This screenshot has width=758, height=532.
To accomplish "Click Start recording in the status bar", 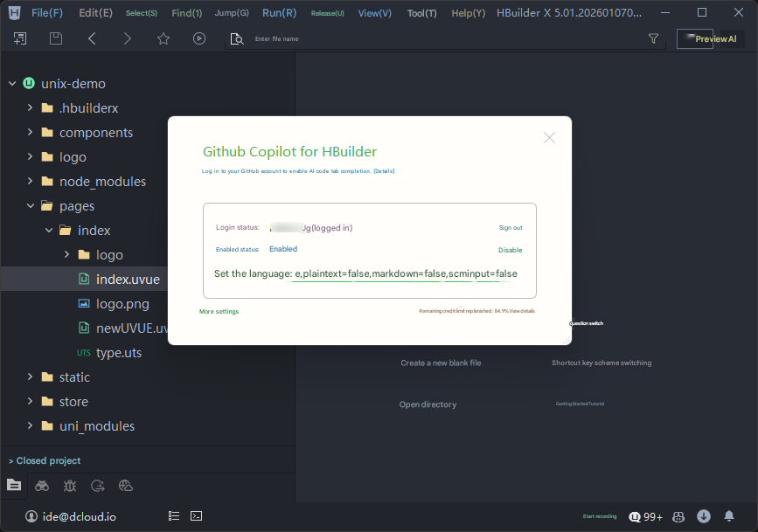I will click(599, 516).
